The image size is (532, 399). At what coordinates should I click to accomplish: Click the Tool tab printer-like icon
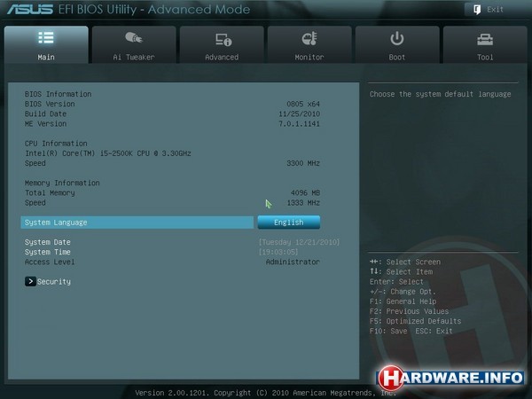[x=485, y=39]
